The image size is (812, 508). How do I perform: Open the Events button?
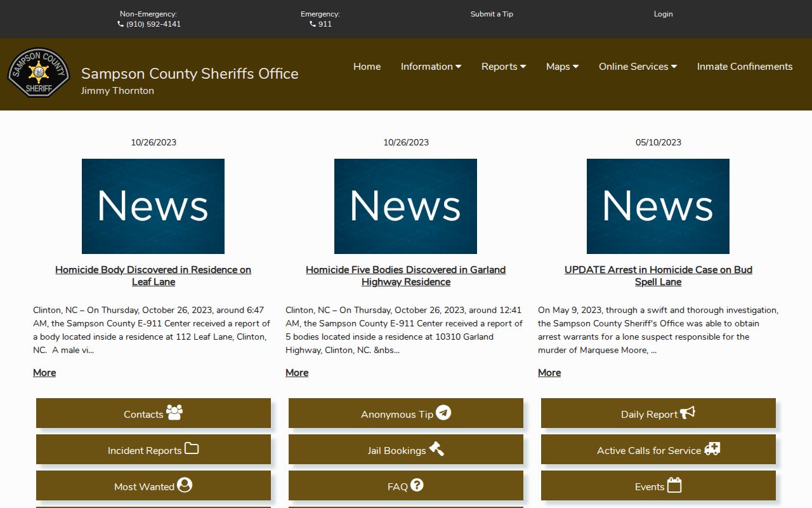658,486
